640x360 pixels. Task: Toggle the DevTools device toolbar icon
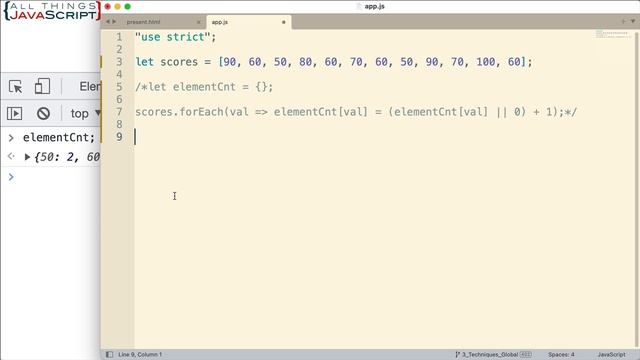[x=42, y=87]
